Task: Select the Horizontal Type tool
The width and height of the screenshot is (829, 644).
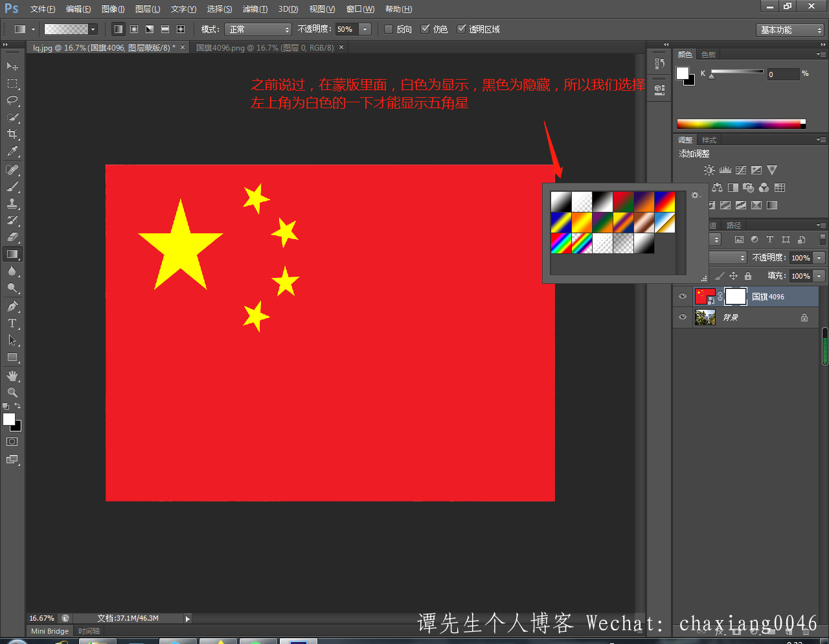Action: [x=12, y=323]
